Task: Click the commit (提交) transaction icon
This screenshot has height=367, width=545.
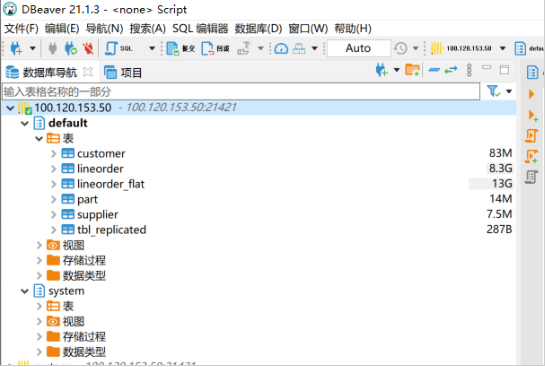Action: (180, 49)
